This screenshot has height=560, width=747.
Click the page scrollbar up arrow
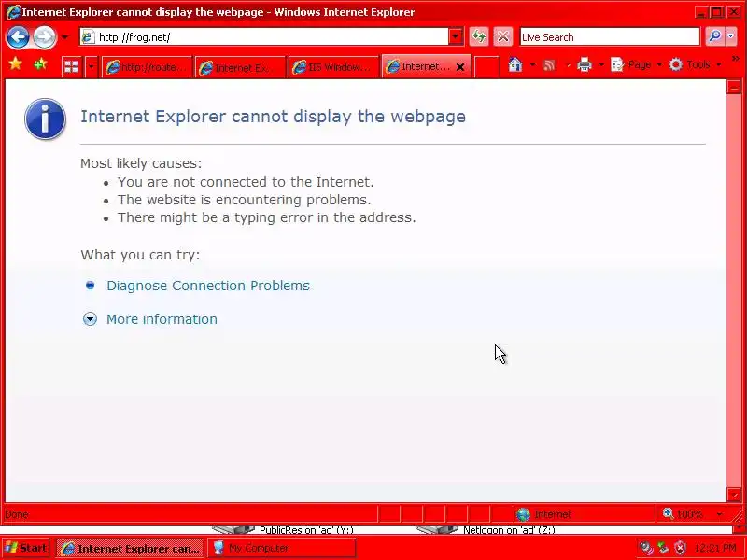(x=734, y=87)
